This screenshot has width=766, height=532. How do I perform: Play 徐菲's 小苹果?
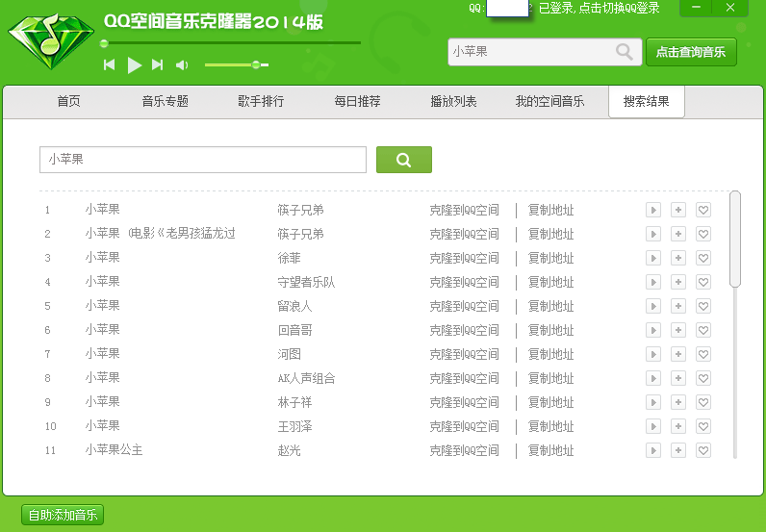click(x=653, y=258)
